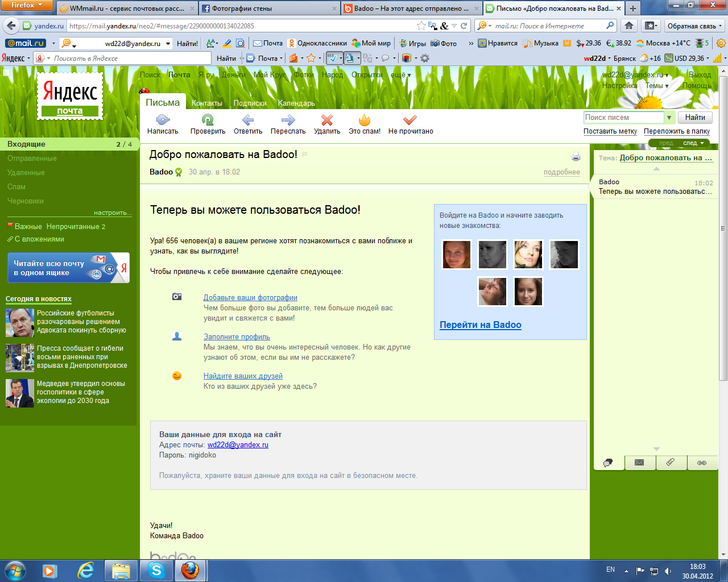Click the flag icon beside the email subject

coord(305,155)
